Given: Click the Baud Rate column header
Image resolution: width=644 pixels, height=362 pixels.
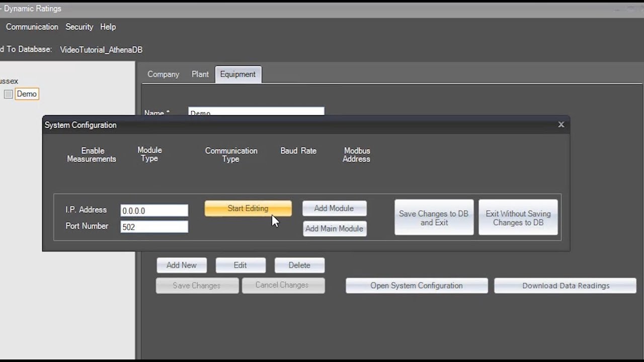Looking at the screenshot, I should tap(298, 151).
